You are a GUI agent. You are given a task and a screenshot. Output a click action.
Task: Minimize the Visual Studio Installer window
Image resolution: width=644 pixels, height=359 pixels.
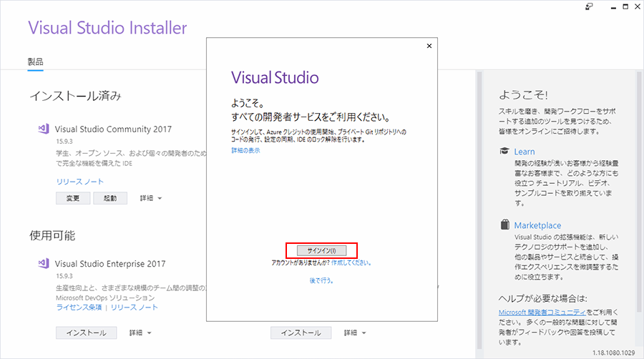click(x=613, y=7)
